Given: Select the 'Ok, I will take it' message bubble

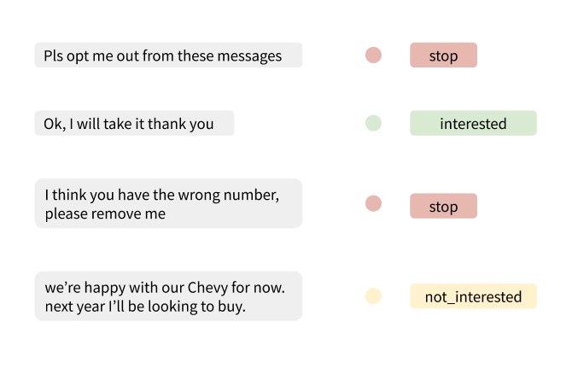Looking at the screenshot, I should pyautogui.click(x=134, y=123).
